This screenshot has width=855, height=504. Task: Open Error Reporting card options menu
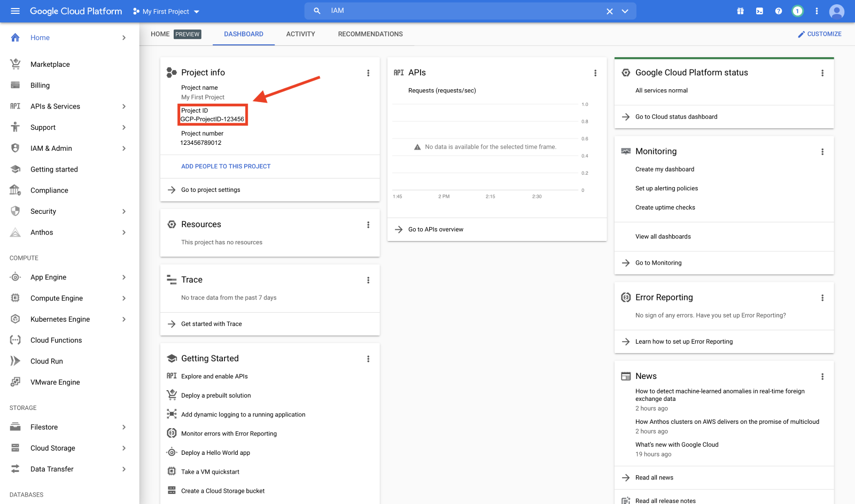pos(822,298)
